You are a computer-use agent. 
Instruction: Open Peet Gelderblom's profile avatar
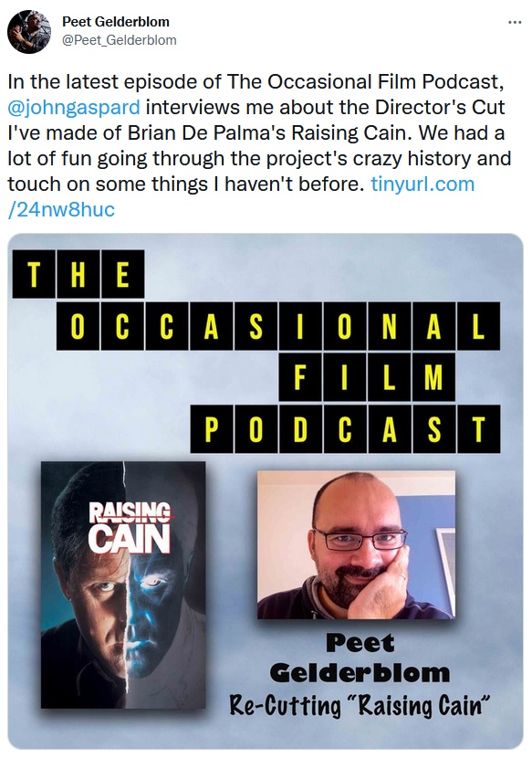[x=29, y=31]
